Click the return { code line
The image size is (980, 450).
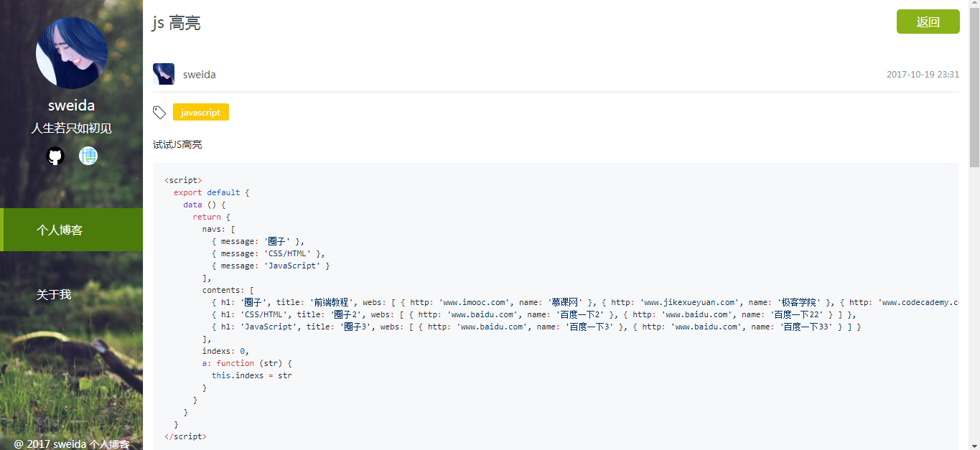[211, 217]
